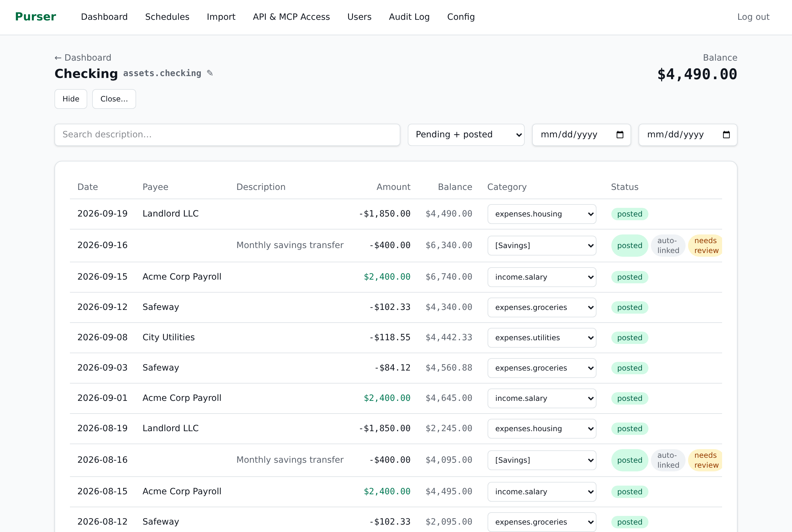Open calendar picker on second date field
The image size is (792, 532).
726,135
